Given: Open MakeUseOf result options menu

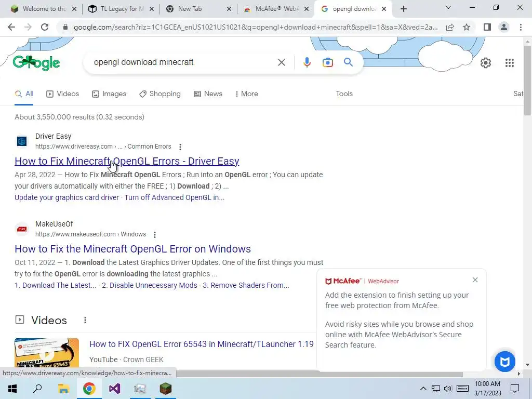Looking at the screenshot, I should 155,235.
